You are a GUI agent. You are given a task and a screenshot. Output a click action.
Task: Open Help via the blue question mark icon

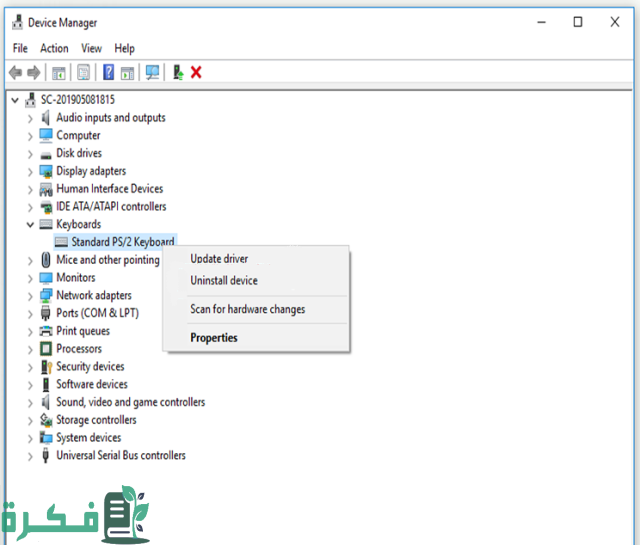(108, 72)
